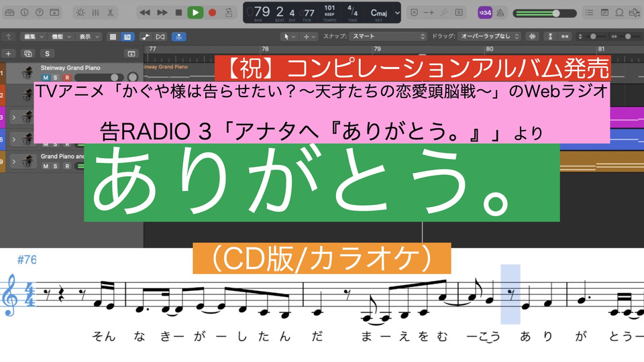Open the 表示 menu
The width and height of the screenshot is (644, 362).
coord(89,36)
